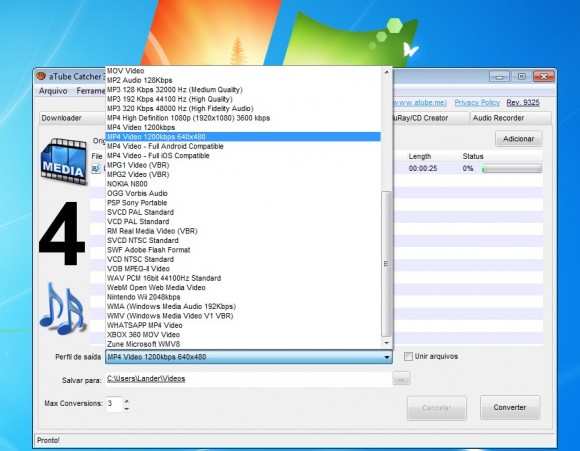580x451 pixels.
Task: Select MP2 Audio 128Kbps format
Action: click(243, 80)
